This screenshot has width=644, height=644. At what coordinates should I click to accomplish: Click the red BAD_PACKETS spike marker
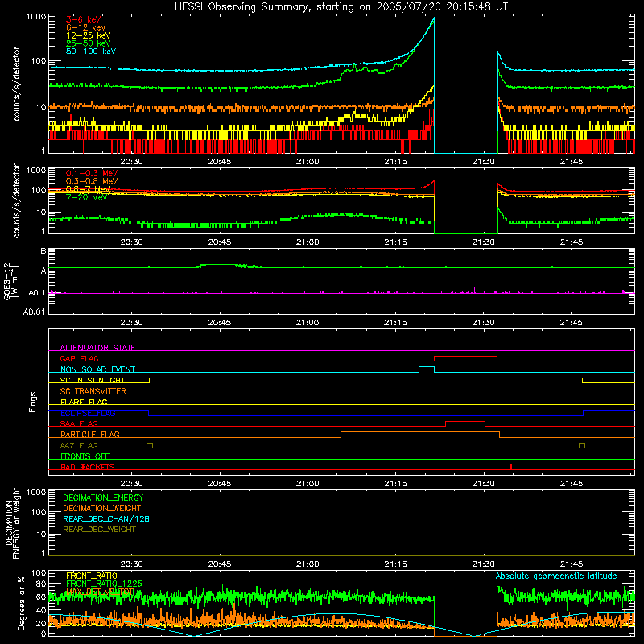[511, 467]
